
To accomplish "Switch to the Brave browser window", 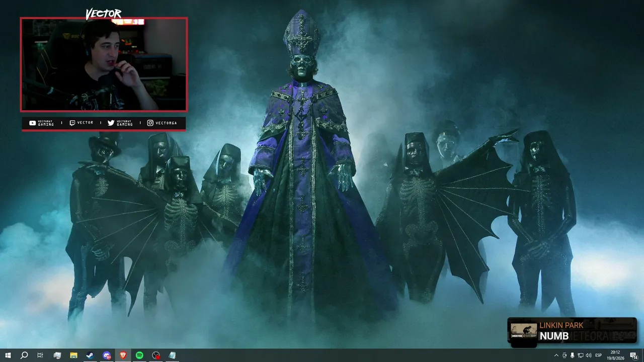I will point(123,355).
